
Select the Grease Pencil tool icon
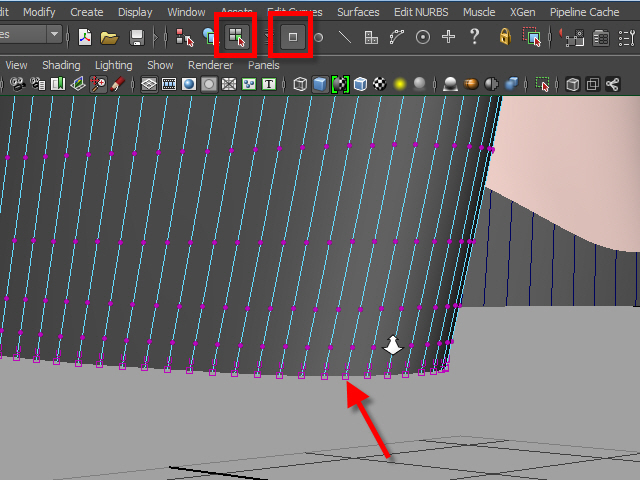click(x=119, y=85)
